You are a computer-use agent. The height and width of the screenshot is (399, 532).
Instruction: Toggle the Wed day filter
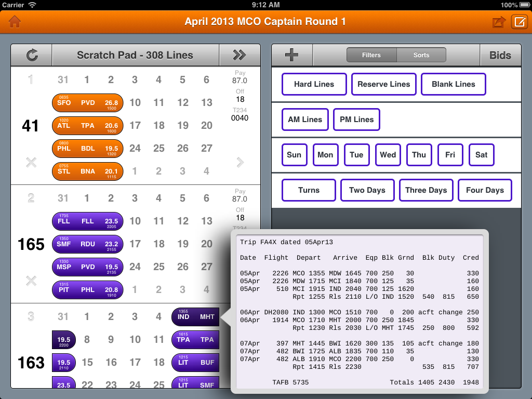(388, 155)
